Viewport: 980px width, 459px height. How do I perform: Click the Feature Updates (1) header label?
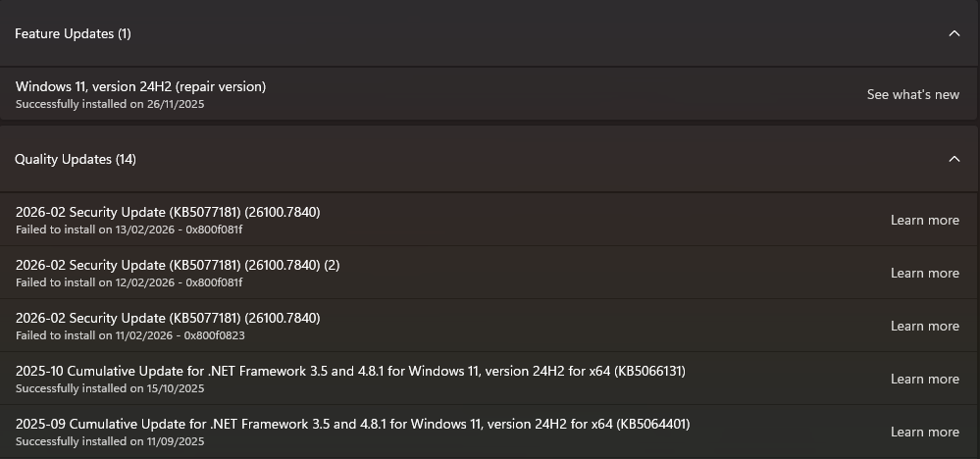[x=73, y=33]
